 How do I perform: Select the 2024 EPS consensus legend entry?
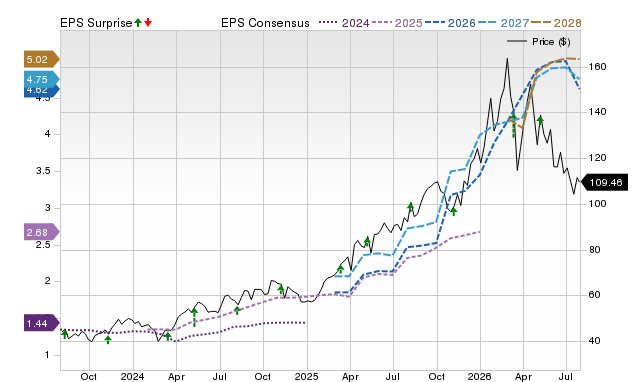pos(344,23)
